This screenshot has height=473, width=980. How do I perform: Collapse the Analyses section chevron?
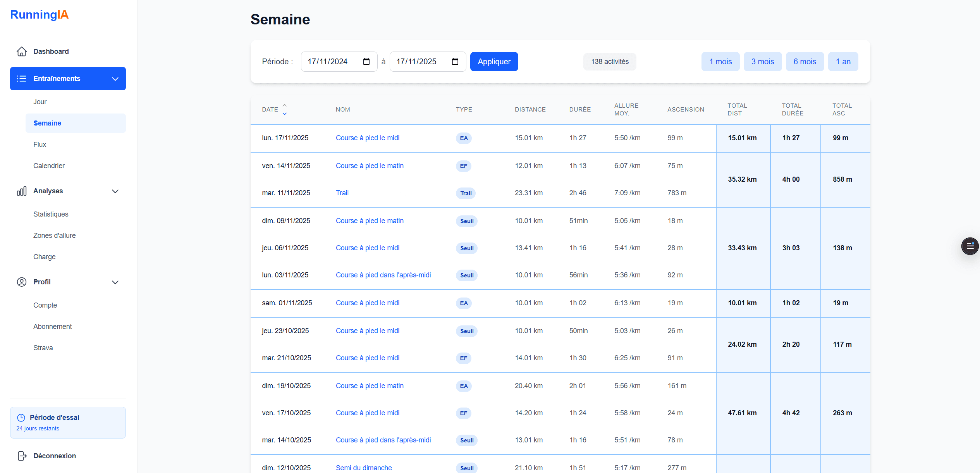pyautogui.click(x=115, y=191)
